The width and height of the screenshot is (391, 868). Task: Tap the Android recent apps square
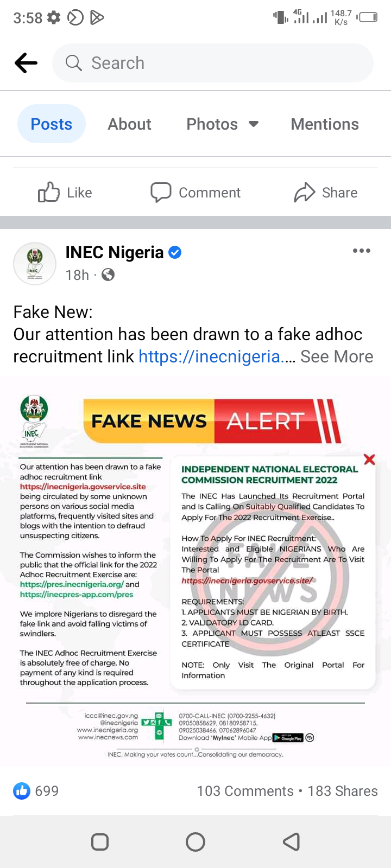100,842
